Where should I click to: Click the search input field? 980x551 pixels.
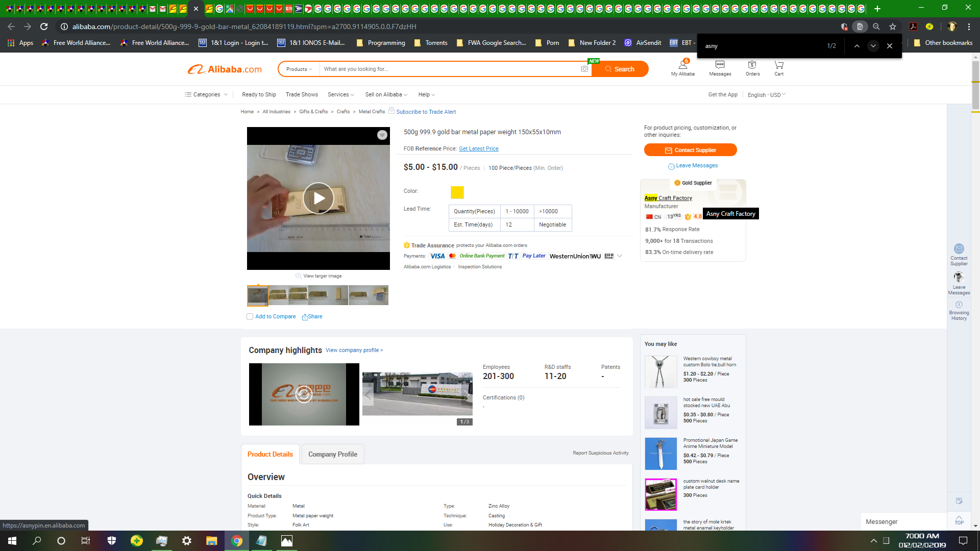(x=449, y=69)
